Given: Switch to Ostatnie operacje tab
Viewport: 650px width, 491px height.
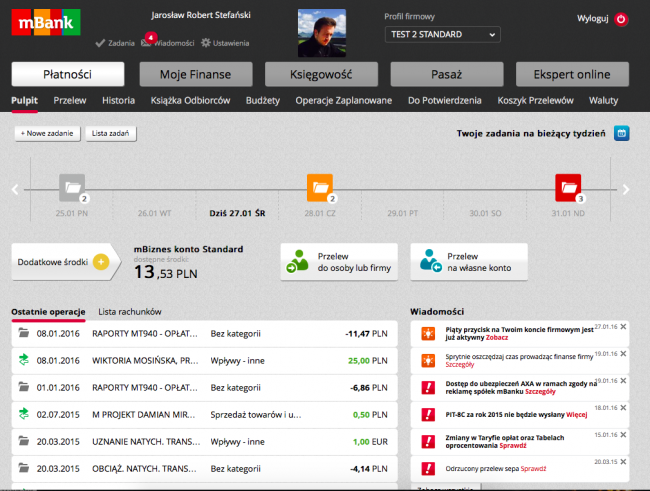Looking at the screenshot, I should [48, 312].
